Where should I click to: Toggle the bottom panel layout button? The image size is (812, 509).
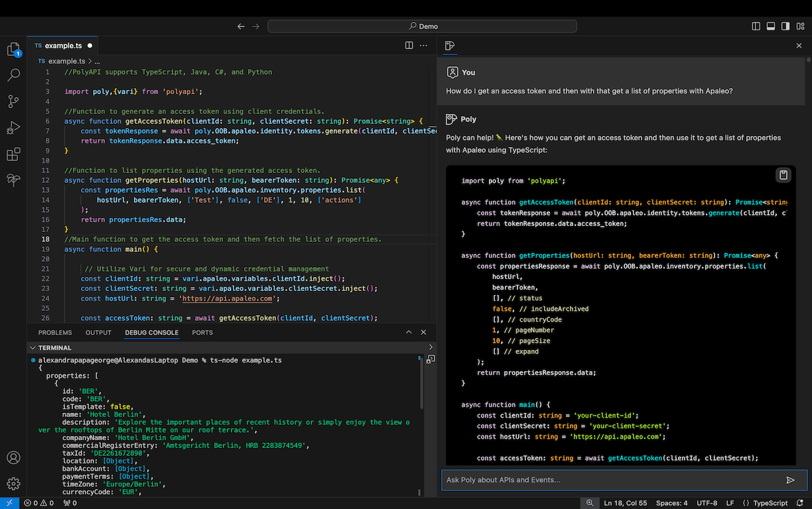click(771, 27)
